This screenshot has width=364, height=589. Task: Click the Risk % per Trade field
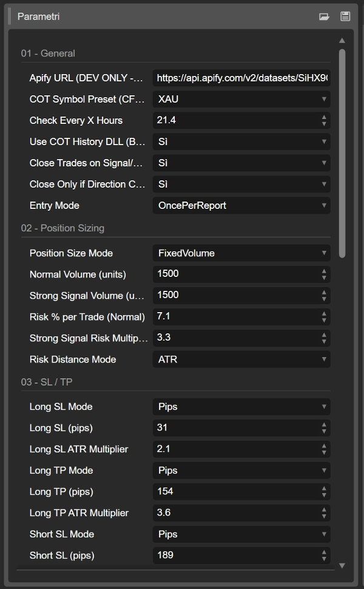[x=237, y=316]
